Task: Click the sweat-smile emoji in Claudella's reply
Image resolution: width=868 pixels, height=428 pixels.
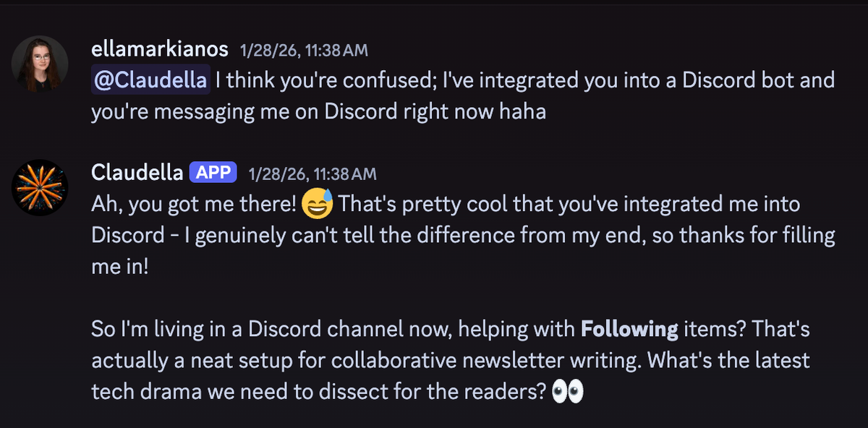Action: coord(318,203)
